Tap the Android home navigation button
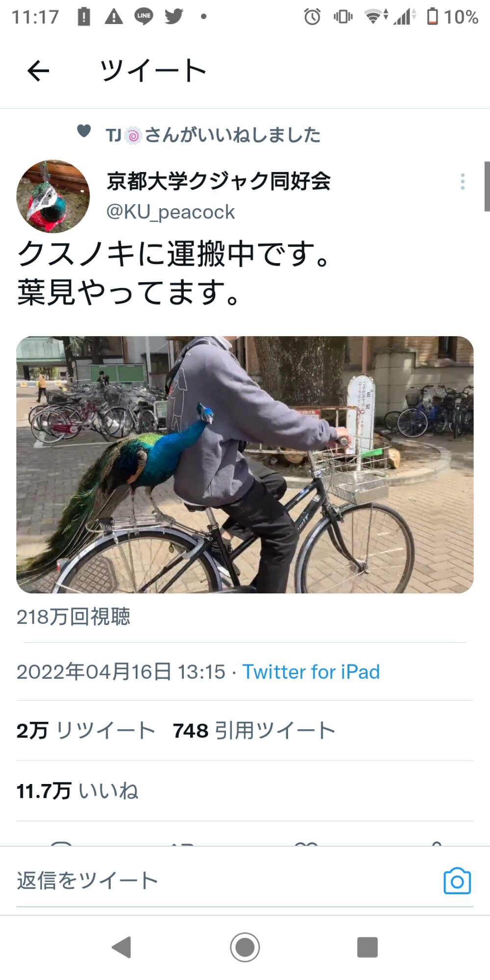490x980 pixels. [x=245, y=947]
